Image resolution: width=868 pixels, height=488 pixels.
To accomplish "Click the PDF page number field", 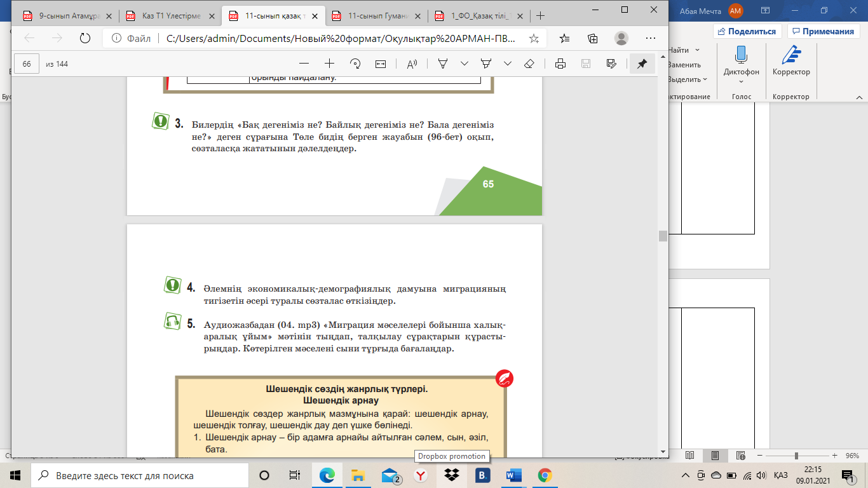I will (27, 64).
